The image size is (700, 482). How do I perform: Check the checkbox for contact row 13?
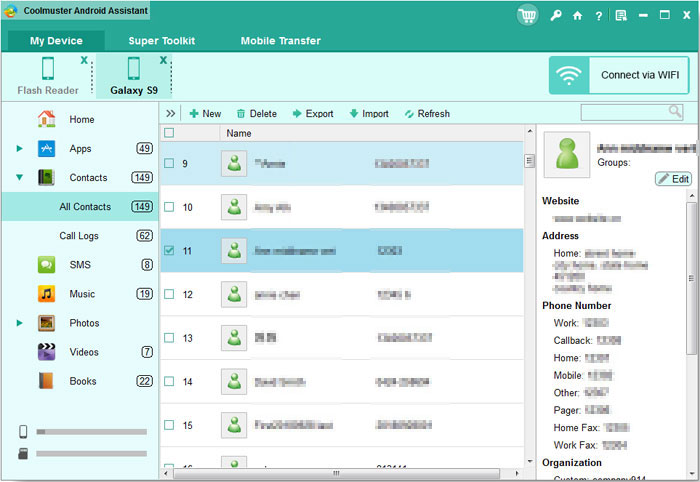[x=169, y=338]
